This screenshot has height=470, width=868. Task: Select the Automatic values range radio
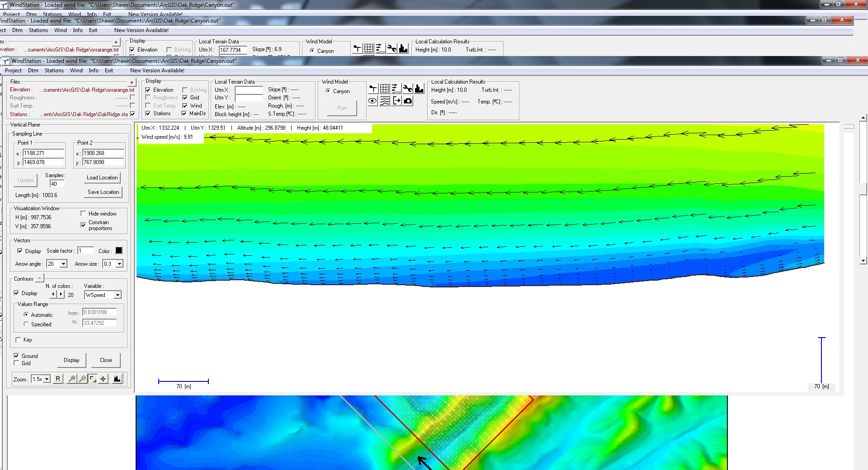(x=26, y=315)
